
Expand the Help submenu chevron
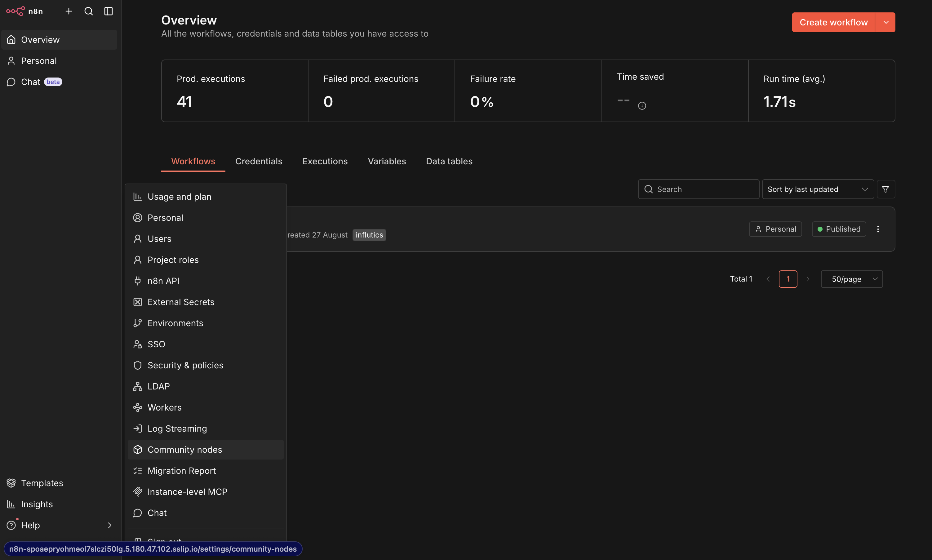(109, 525)
